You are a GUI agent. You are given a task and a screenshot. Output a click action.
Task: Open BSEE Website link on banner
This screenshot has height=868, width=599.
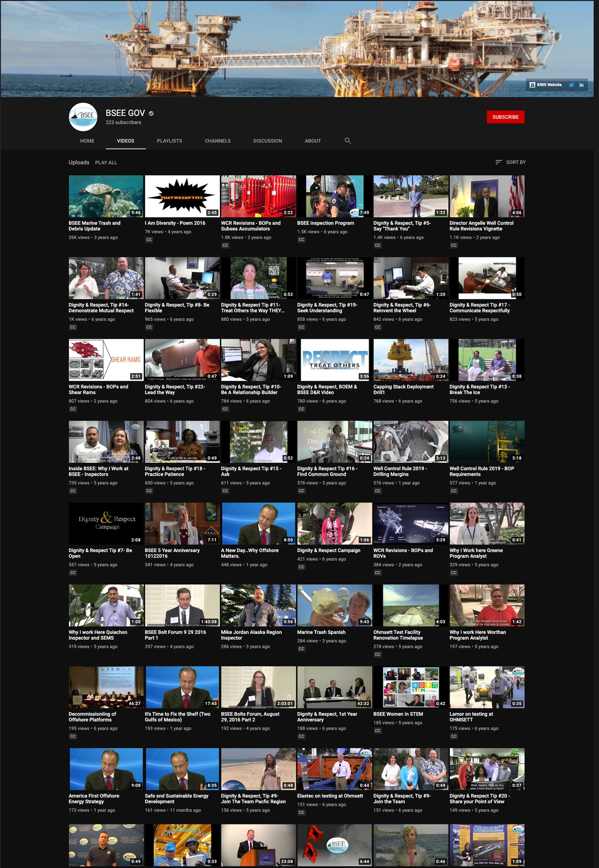click(x=546, y=85)
